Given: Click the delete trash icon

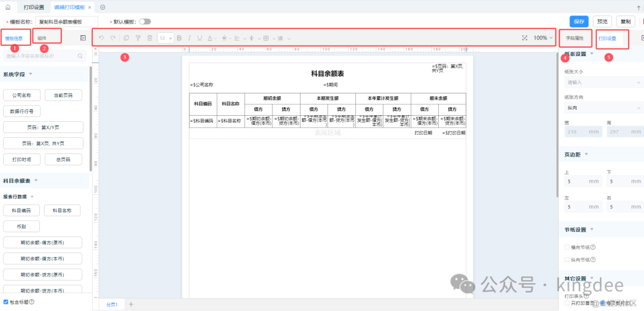Looking at the screenshot, I should [150, 38].
